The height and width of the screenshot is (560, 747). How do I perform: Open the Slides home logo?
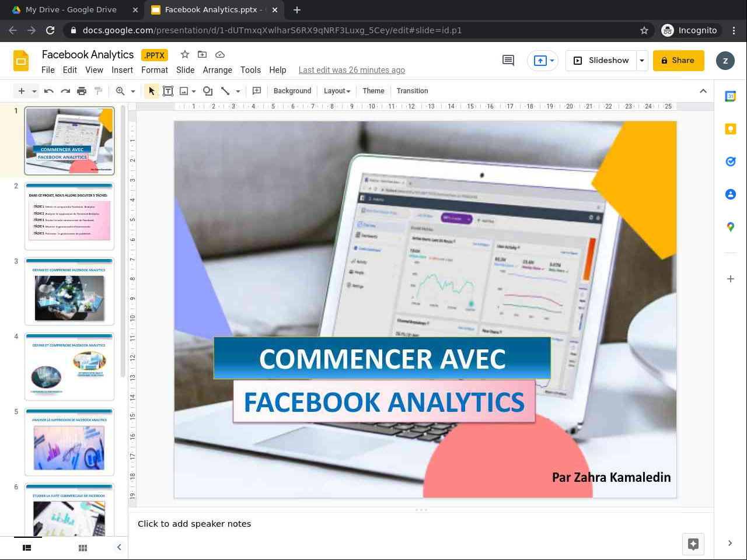(x=21, y=61)
